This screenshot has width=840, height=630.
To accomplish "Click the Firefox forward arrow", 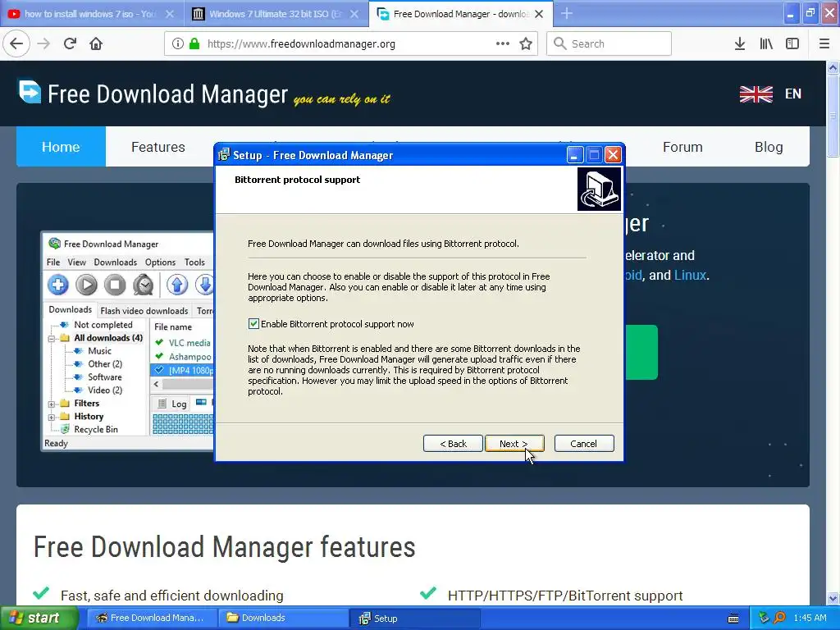I will (43, 43).
